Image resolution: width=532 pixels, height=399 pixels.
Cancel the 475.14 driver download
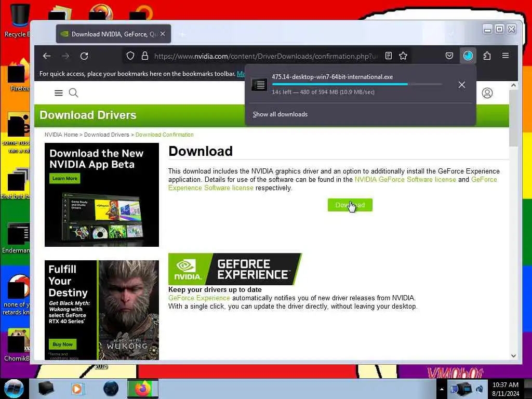pos(462,85)
